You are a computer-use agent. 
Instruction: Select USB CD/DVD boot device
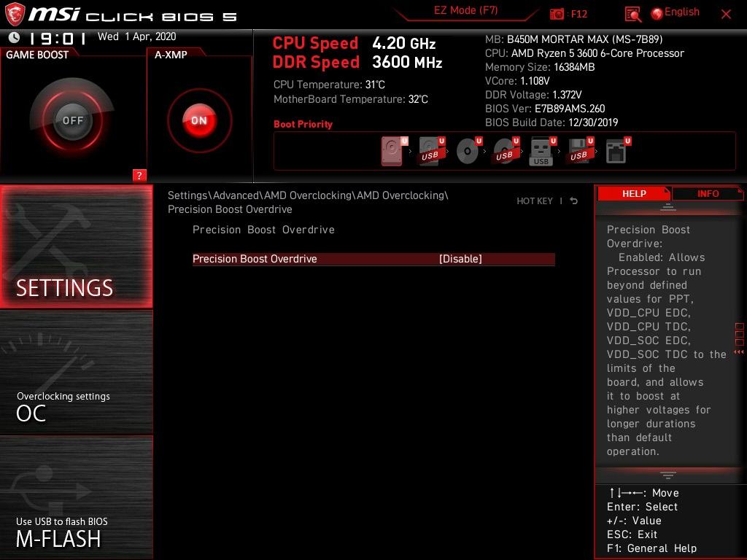(x=506, y=151)
